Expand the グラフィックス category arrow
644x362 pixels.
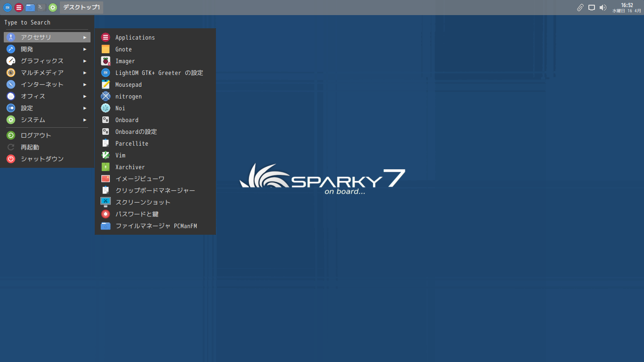tap(85, 61)
